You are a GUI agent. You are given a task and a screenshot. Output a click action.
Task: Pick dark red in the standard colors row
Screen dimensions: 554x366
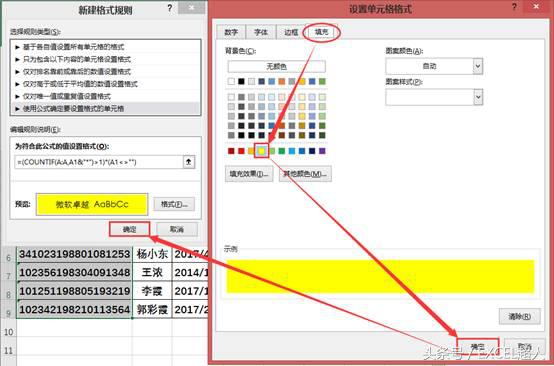[x=231, y=151]
